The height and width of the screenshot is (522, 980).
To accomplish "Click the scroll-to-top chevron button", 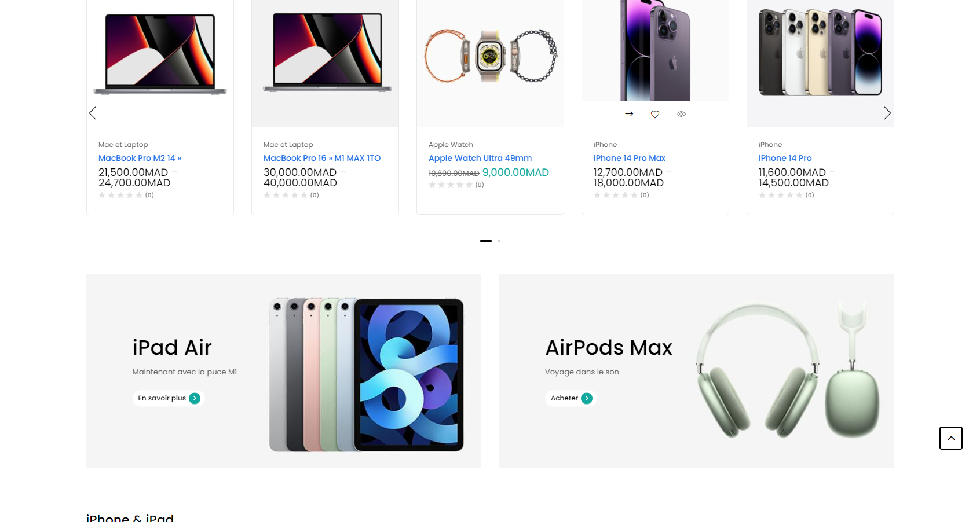I will (x=950, y=438).
